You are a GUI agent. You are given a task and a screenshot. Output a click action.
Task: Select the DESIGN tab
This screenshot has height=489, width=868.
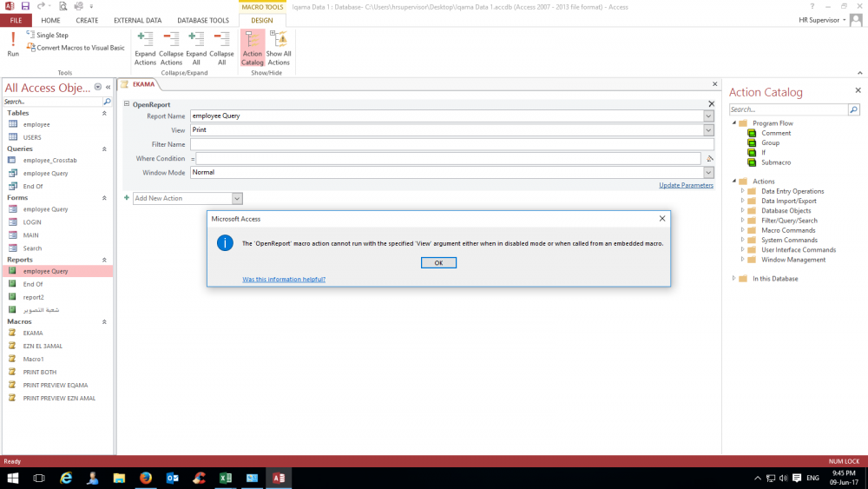[262, 20]
